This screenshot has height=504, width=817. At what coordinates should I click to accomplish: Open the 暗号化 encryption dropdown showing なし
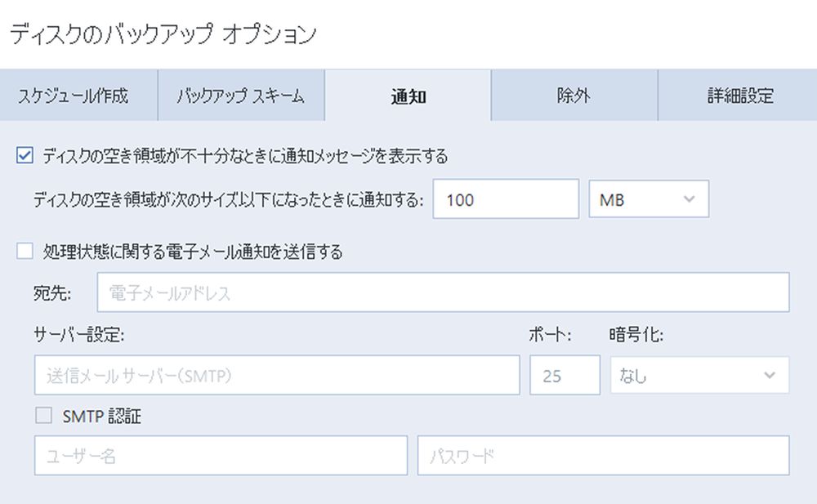point(699,375)
